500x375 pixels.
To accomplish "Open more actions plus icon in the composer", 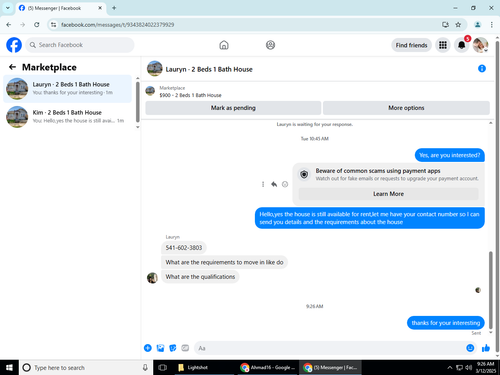I will click(148, 348).
